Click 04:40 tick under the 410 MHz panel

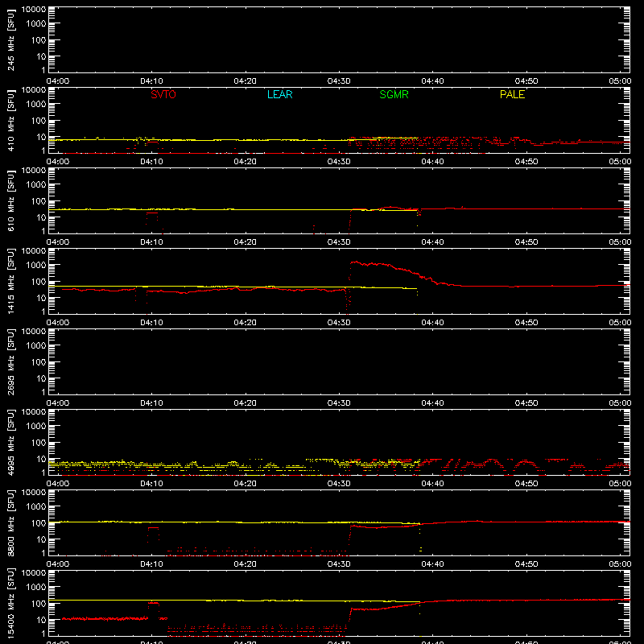click(x=432, y=162)
